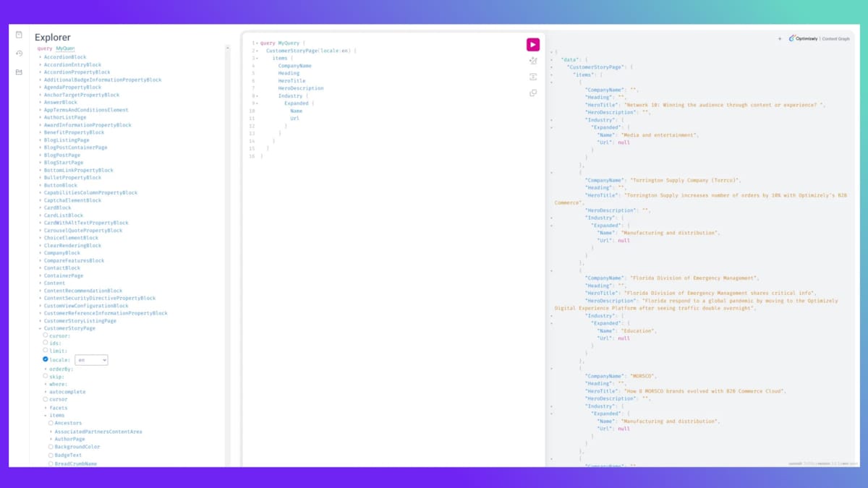This screenshot has width=868, height=488.
Task: Click the Optimizely Content Graph logo
Action: [x=820, y=38]
